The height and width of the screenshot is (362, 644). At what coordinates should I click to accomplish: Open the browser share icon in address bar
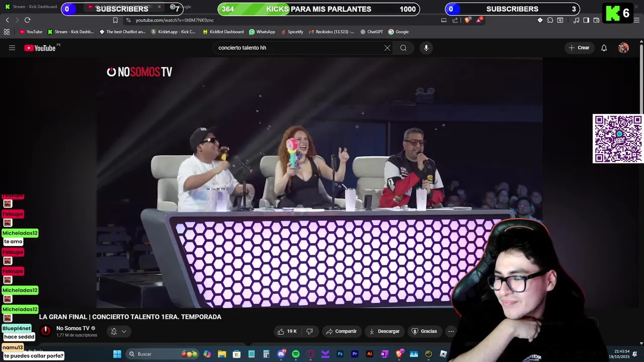[455, 20]
